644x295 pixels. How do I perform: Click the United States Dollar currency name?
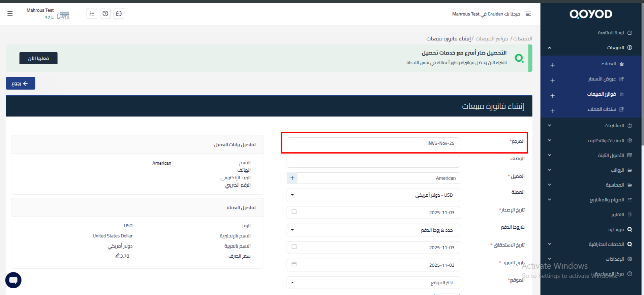coord(113,236)
